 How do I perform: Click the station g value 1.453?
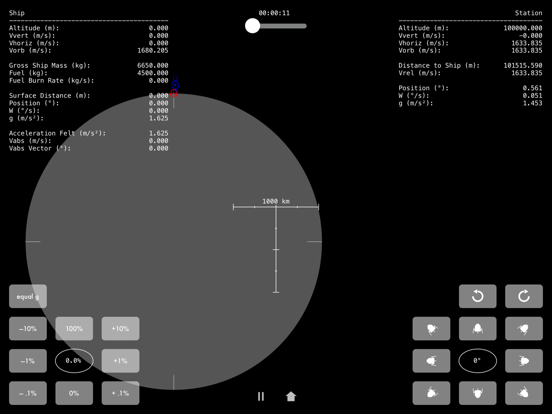532,103
